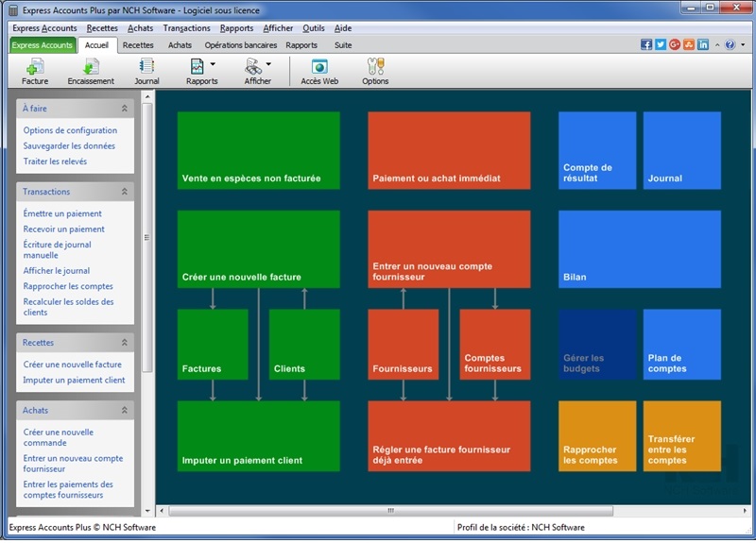Click the Google+ icon

[x=675, y=44]
